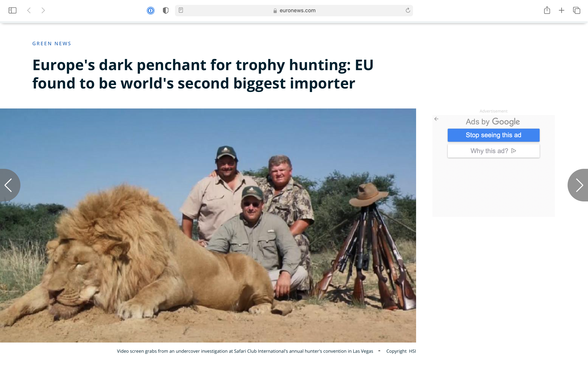Click the Ads by Google label

493,122
